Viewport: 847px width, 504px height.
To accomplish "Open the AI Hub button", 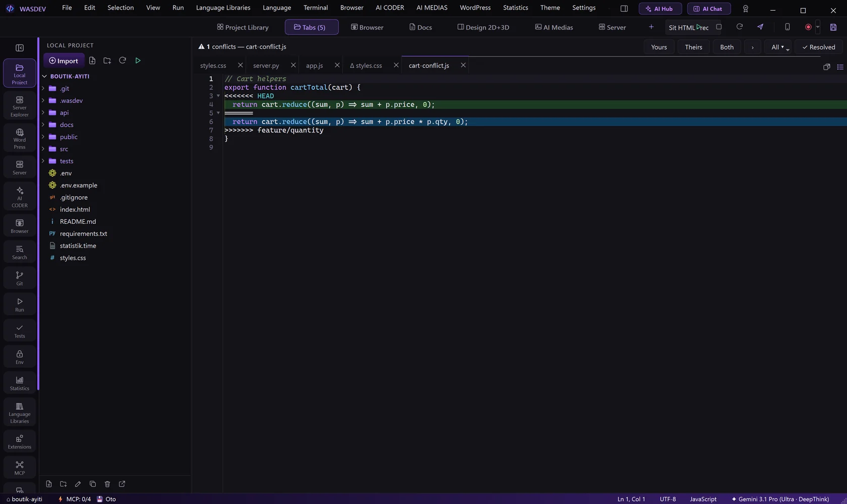I will pyautogui.click(x=660, y=9).
